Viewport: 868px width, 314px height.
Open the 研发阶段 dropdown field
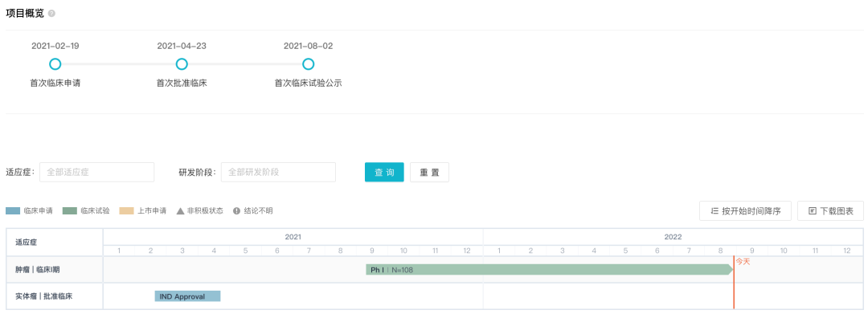tap(278, 172)
